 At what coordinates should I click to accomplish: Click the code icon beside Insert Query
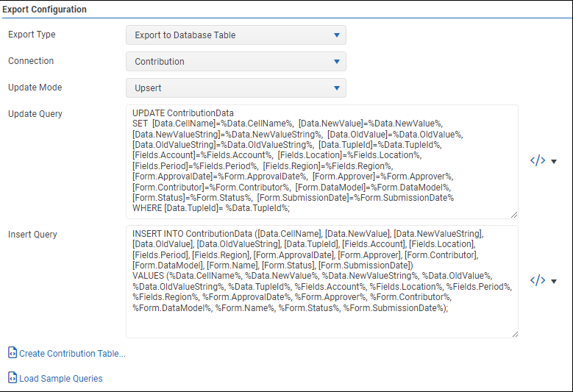538,281
